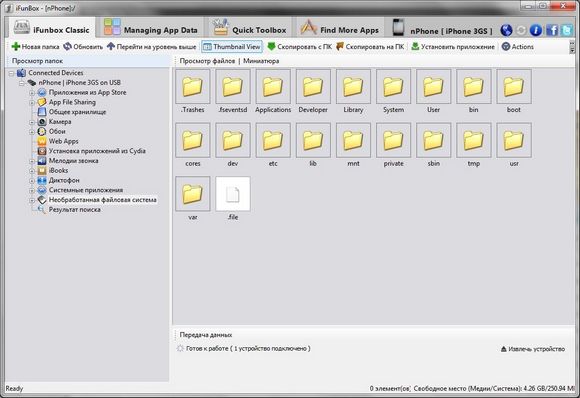Click the Facebook icon
The image size is (580, 398).
tap(552, 30)
